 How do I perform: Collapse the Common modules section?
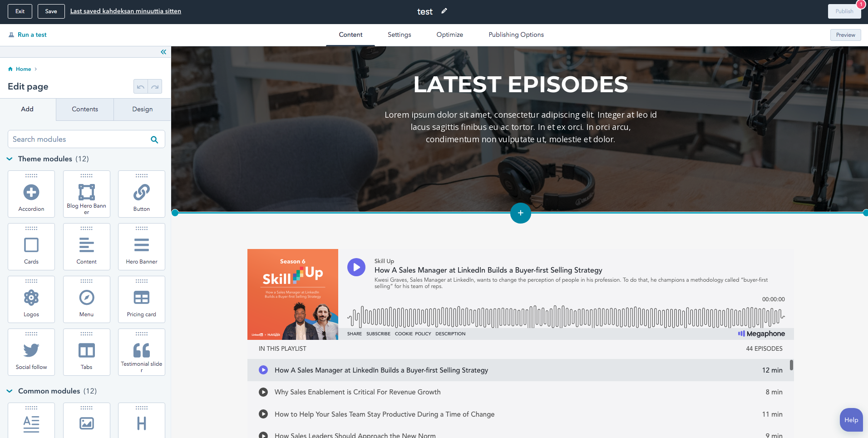pyautogui.click(x=10, y=391)
